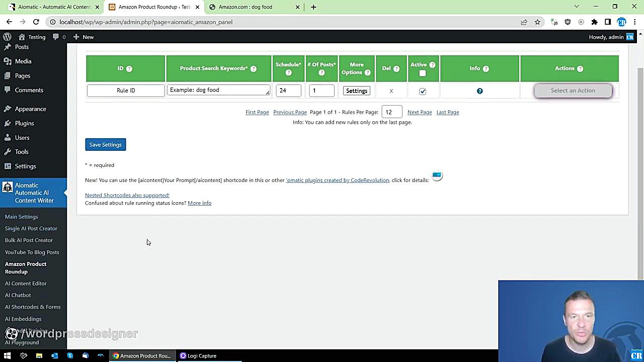Click the Rules Per Page field
Image resolution: width=644 pixels, height=362 pixels.
click(391, 112)
